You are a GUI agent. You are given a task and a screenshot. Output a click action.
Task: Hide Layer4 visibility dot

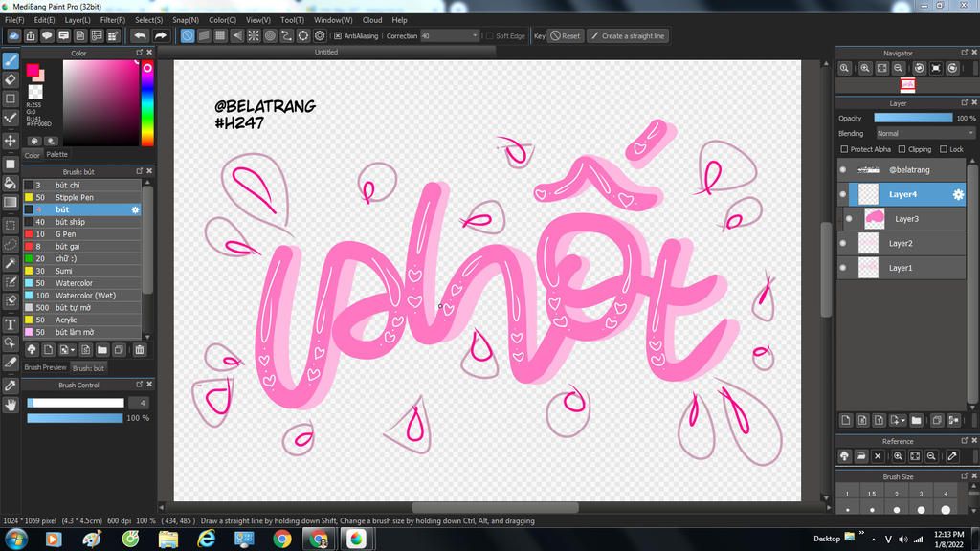[x=843, y=194]
